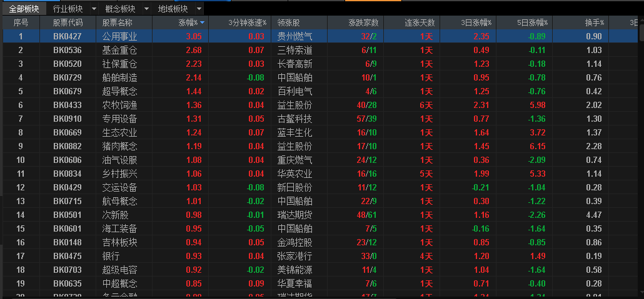Select the 地域板块 tab
Image resolution: width=644 pixels, height=299 pixels.
pos(173,9)
